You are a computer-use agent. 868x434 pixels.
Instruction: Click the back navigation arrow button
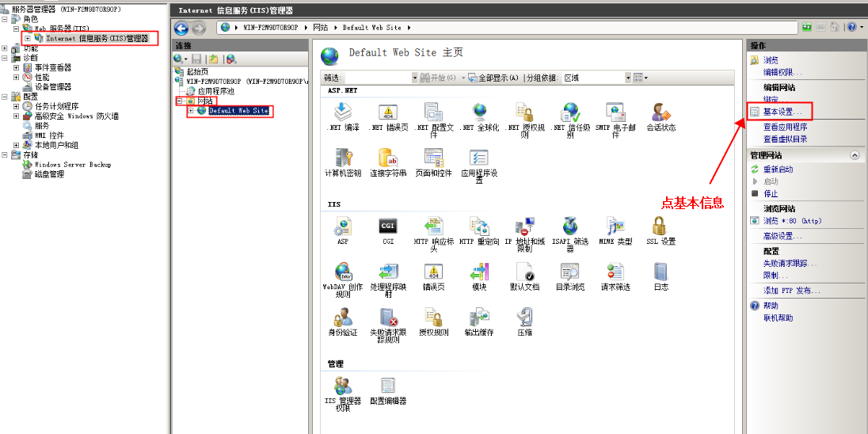click(181, 28)
